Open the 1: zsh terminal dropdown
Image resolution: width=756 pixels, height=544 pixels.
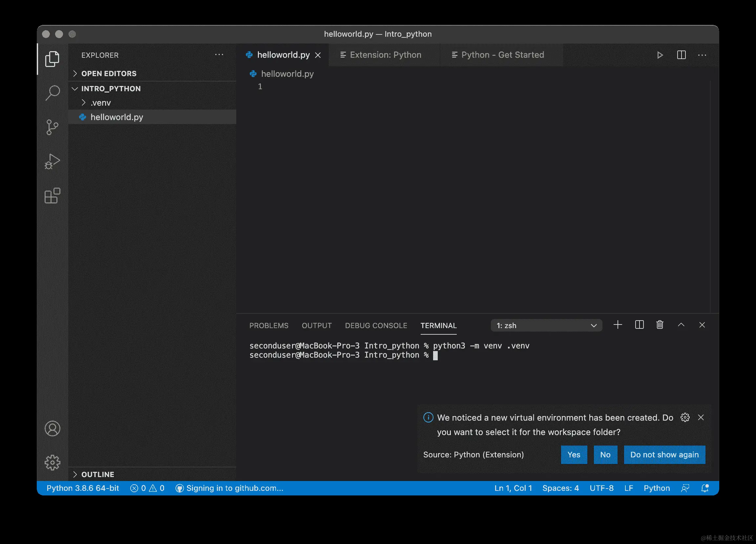pyautogui.click(x=546, y=326)
